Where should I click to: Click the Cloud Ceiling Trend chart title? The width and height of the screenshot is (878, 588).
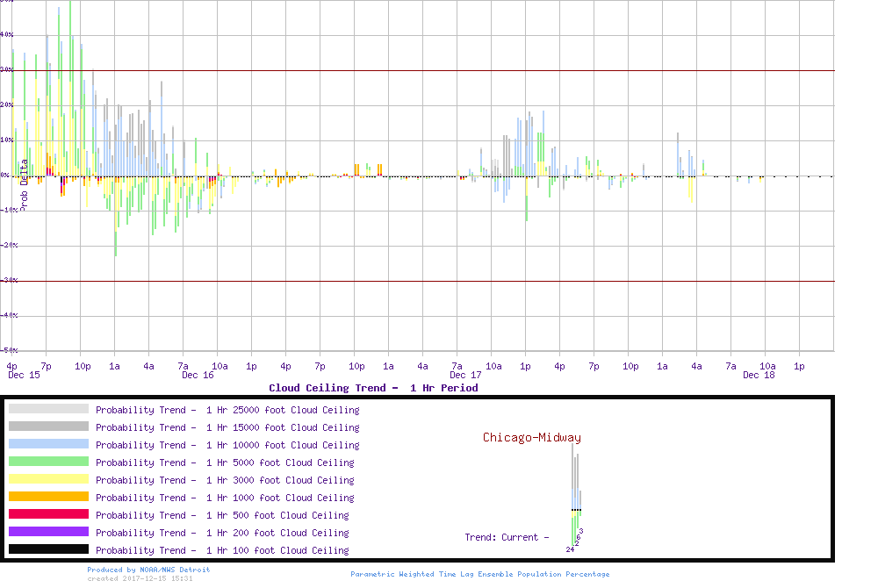(373, 388)
